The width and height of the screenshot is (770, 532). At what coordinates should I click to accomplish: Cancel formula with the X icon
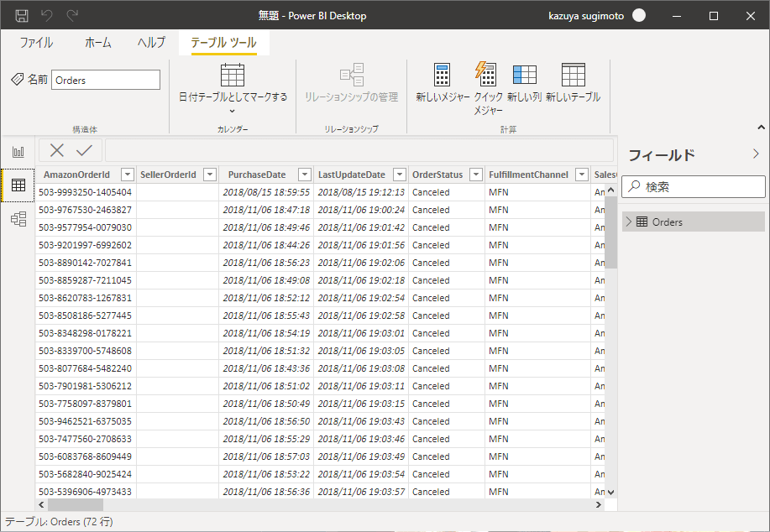point(57,150)
